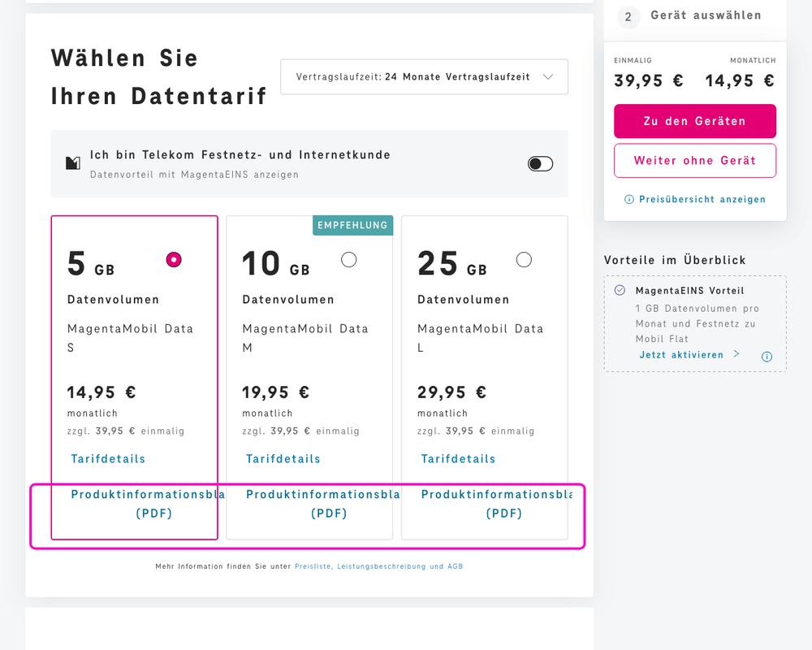Open the Preisliste link
This screenshot has width=812, height=650.
point(313,566)
